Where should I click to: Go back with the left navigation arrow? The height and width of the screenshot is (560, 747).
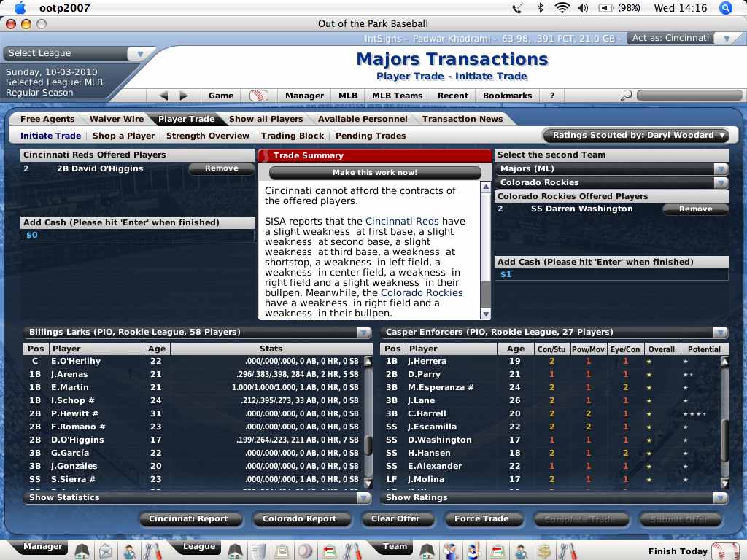click(164, 96)
